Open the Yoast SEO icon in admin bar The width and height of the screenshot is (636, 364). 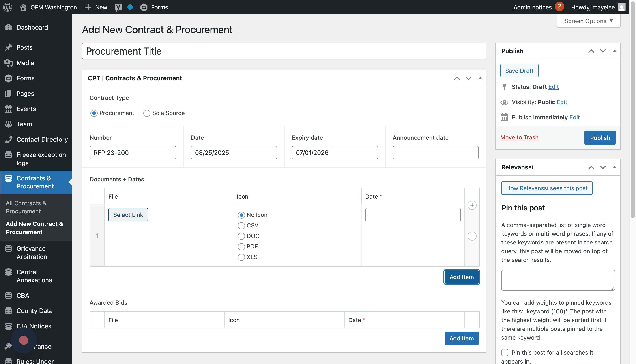click(x=118, y=7)
